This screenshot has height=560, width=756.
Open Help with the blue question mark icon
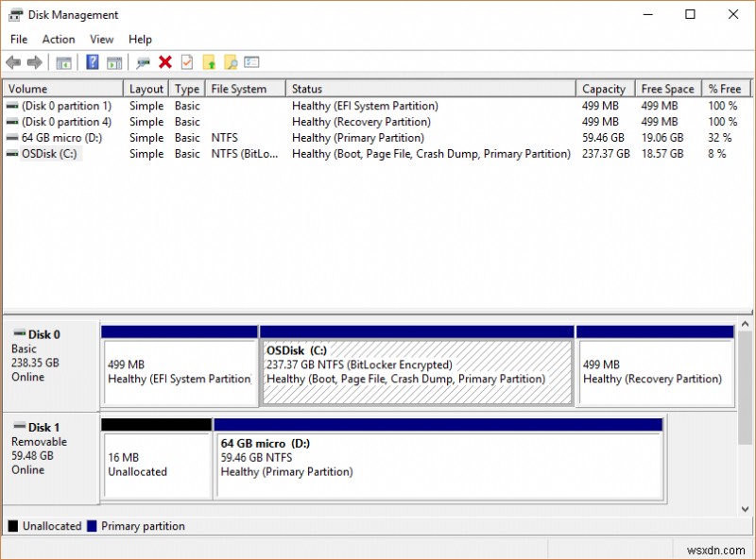pyautogui.click(x=93, y=62)
